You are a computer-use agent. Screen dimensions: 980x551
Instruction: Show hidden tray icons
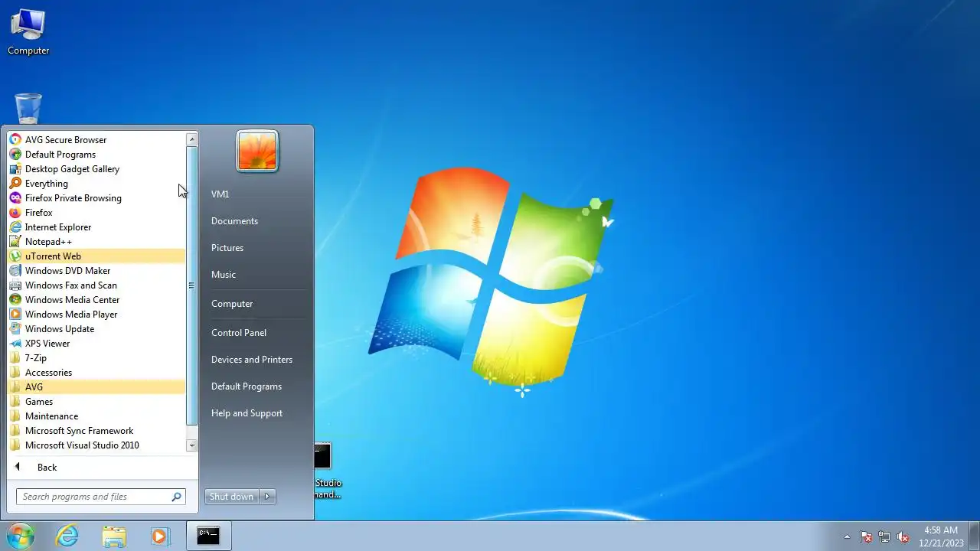click(x=847, y=536)
